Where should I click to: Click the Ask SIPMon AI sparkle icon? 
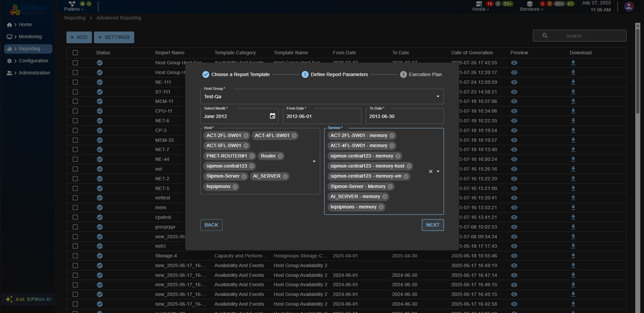(x=9, y=299)
